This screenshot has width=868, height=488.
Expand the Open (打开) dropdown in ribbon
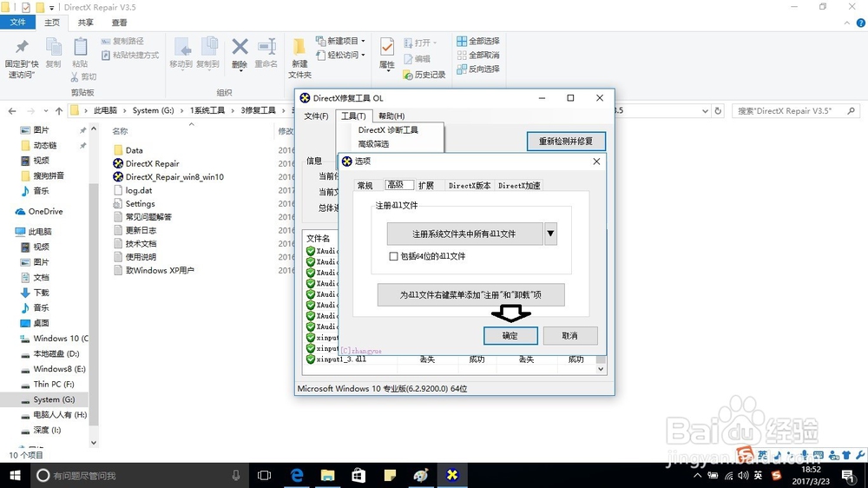435,43
